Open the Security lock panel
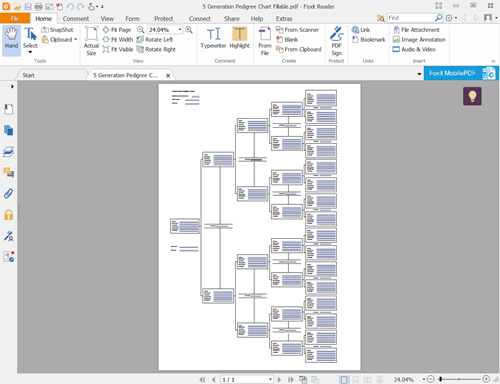The image size is (500, 384). [x=9, y=215]
